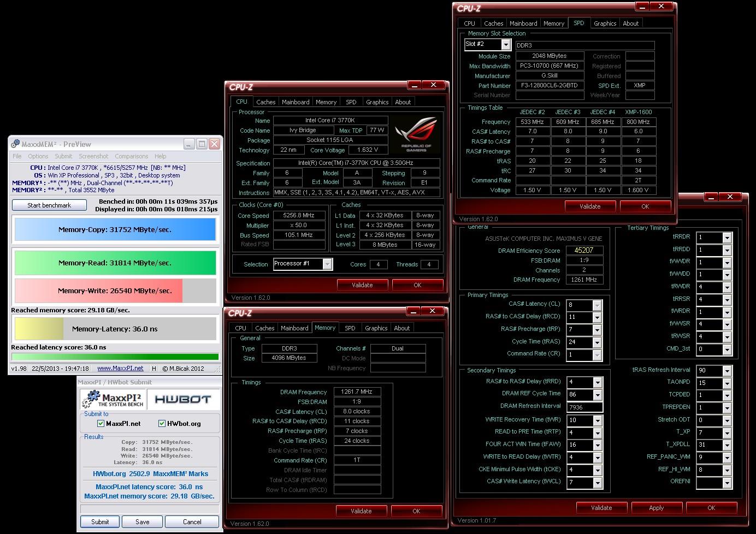
Task: Click the DRAM Frequency 1261.7 MHz value
Action: point(357,391)
